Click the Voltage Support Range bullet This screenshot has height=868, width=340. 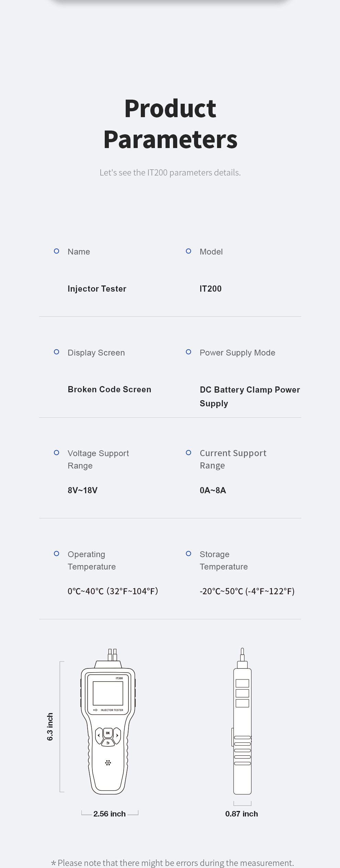tap(57, 453)
